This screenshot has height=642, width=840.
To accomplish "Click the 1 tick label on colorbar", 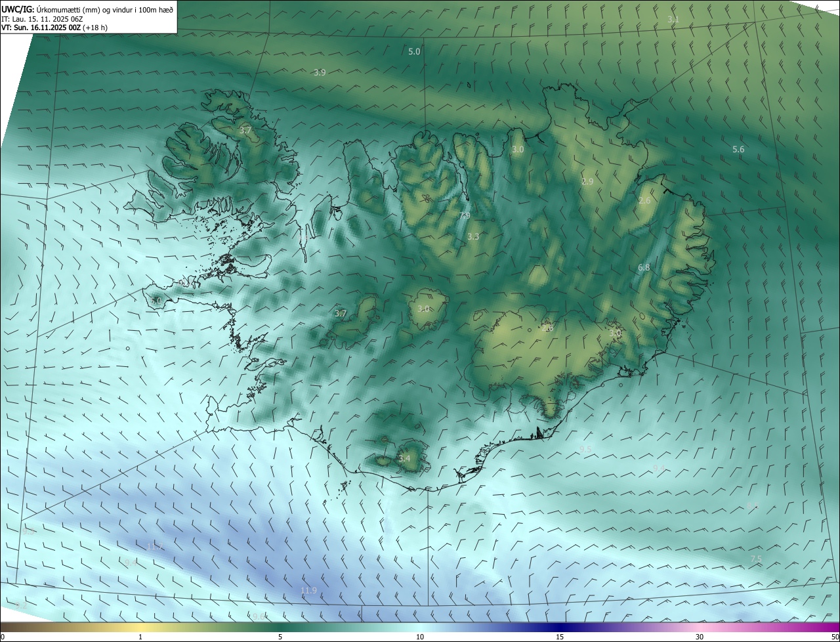I will [140, 637].
